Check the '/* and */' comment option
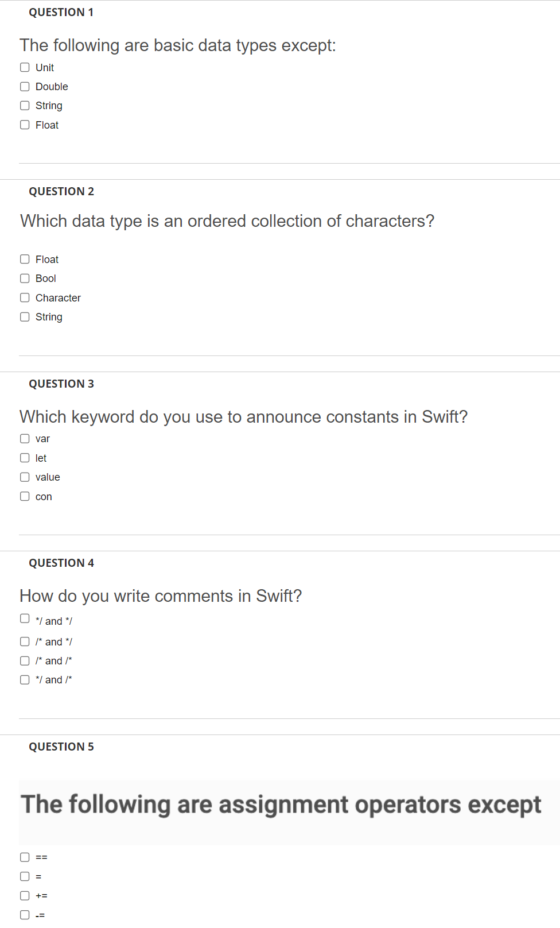 (x=25, y=641)
